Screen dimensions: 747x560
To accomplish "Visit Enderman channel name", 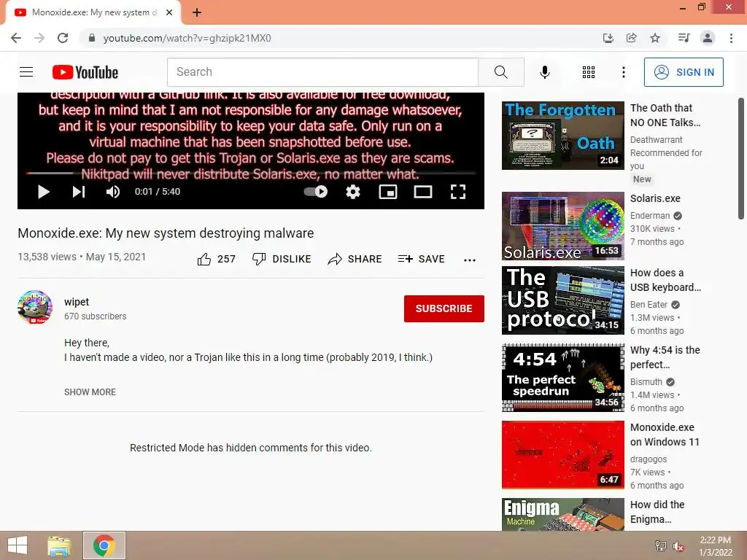I will [x=650, y=216].
